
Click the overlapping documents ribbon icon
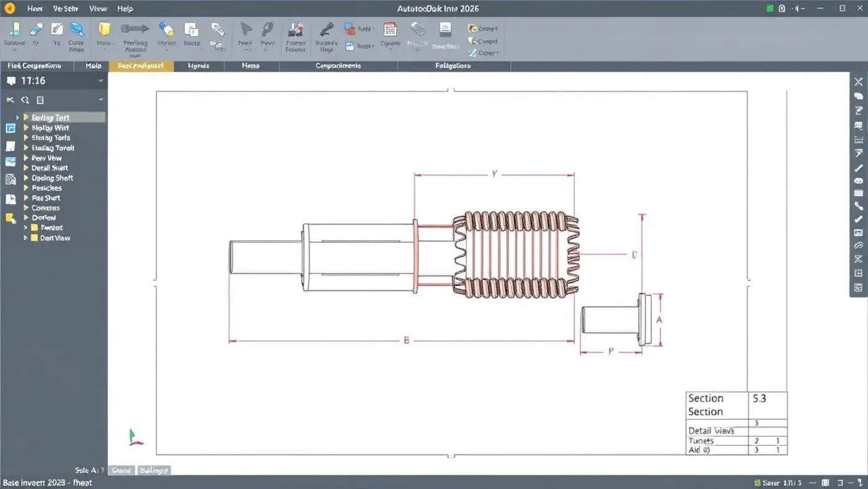click(192, 29)
